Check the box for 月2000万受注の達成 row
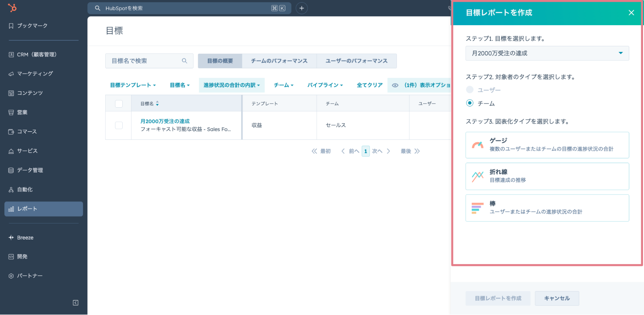Screen dimensions: 644x315 tap(119, 125)
